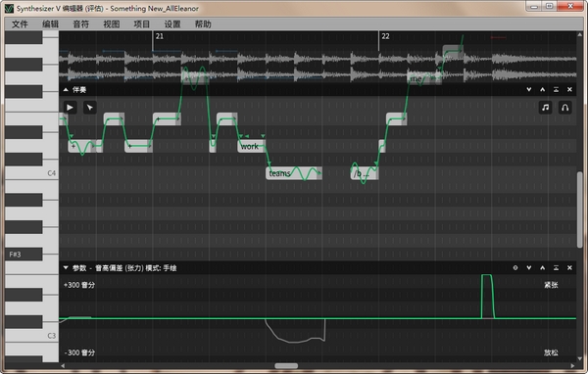Click the fit-height icon in 参数 panel header
Viewport: 588px width, 374px height.
(x=556, y=268)
